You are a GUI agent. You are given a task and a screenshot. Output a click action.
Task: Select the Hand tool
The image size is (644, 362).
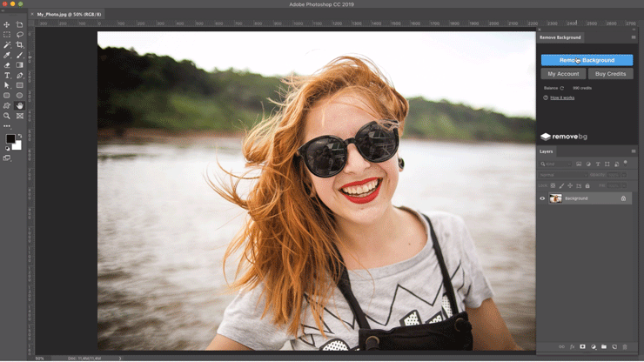pos(20,106)
